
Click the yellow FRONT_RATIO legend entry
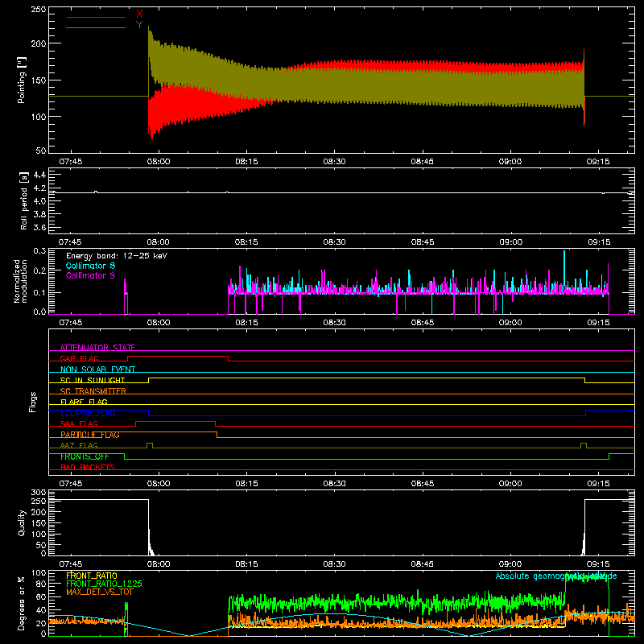(92, 576)
